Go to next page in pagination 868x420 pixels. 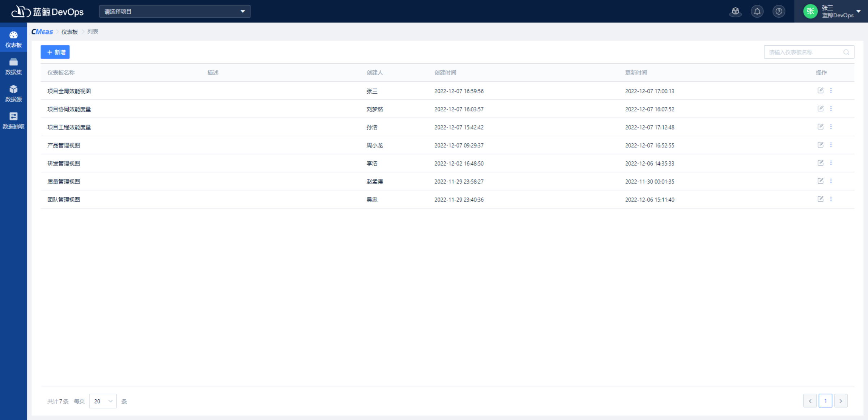click(841, 401)
